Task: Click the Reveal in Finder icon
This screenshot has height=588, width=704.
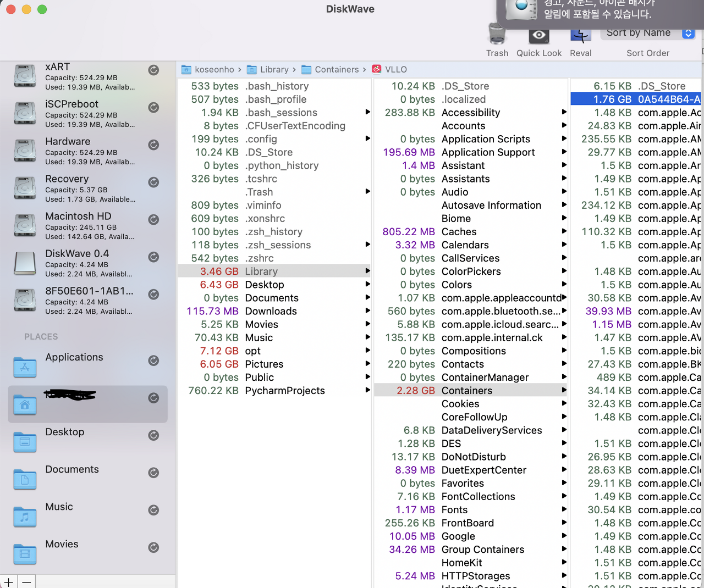Action: (580, 36)
